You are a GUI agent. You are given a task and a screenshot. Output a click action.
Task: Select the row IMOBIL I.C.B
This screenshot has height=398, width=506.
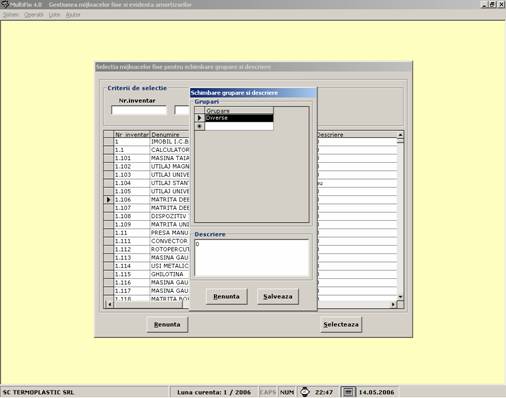tap(170, 142)
